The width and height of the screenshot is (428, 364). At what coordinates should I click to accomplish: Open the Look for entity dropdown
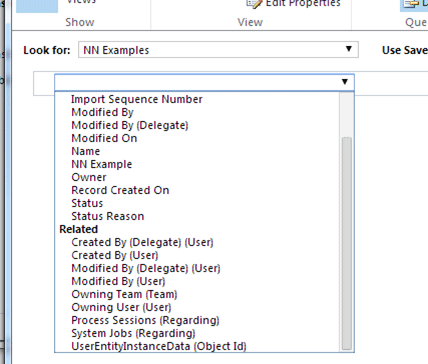[218, 50]
